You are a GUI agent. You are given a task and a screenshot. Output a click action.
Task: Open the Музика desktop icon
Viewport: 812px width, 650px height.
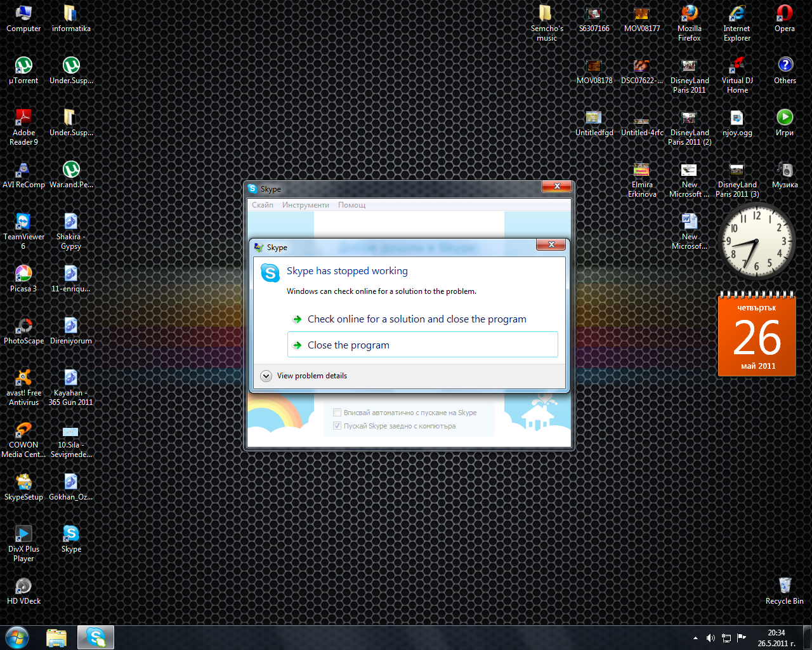point(785,175)
